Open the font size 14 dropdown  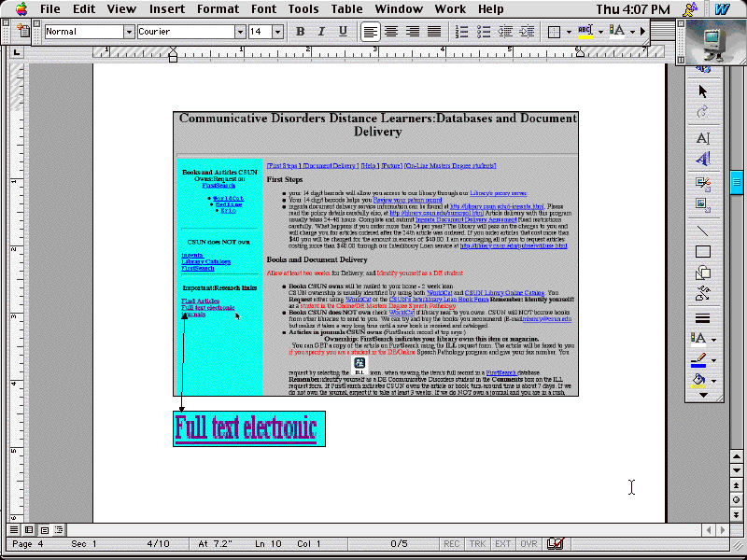coord(277,32)
